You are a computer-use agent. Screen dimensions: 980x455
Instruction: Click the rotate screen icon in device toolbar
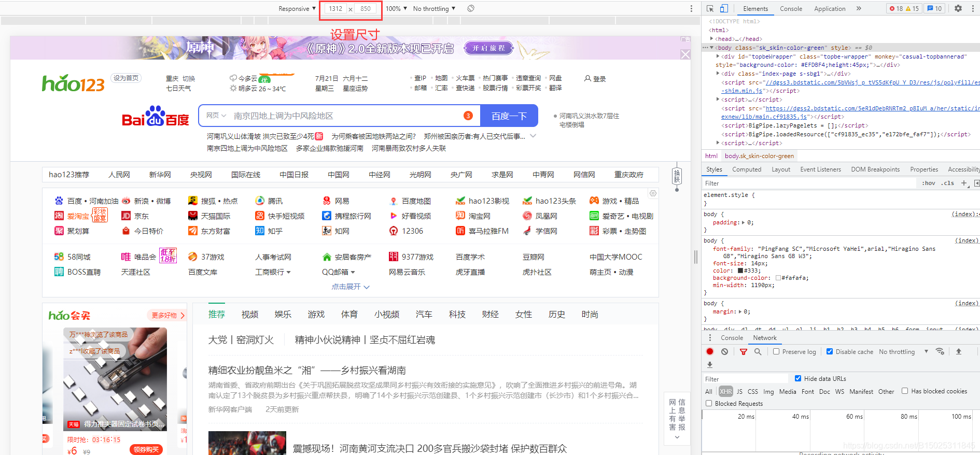470,8
